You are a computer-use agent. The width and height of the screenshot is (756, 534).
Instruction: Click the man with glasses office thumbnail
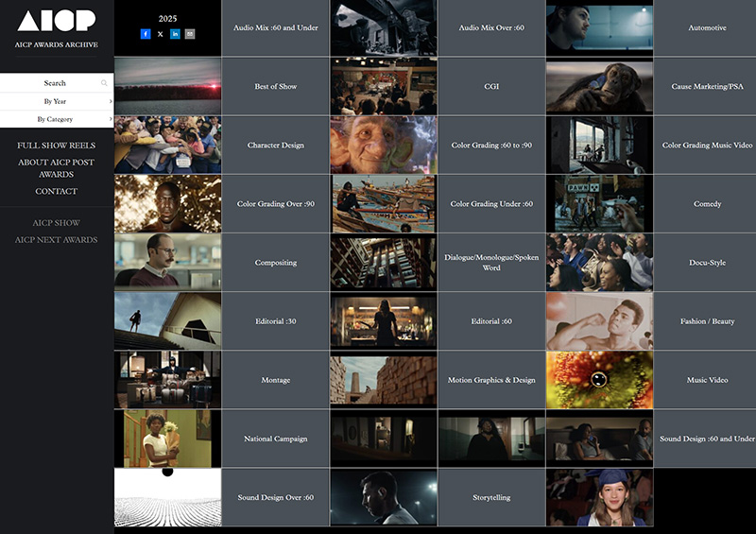click(x=168, y=263)
